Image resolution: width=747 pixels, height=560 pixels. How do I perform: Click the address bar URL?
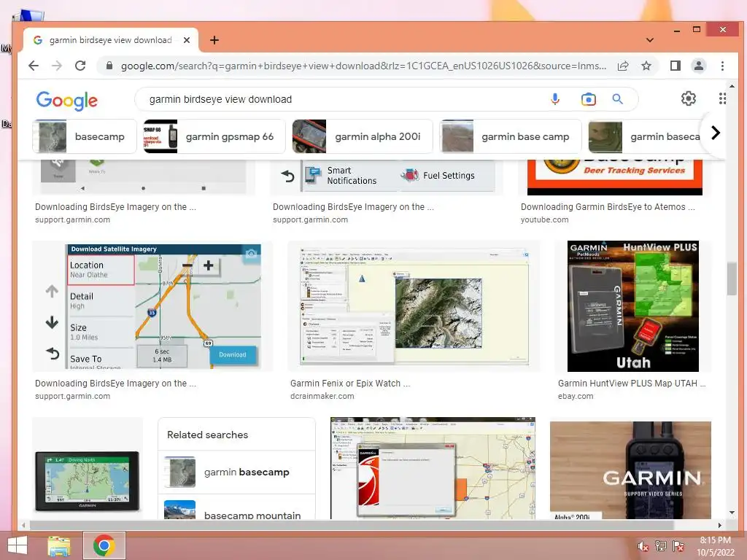363,66
